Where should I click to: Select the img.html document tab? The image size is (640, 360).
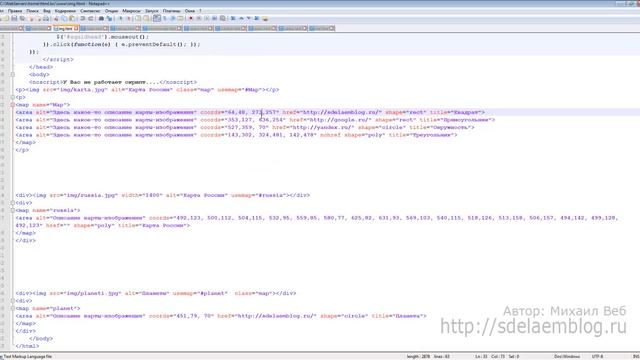tap(65, 29)
